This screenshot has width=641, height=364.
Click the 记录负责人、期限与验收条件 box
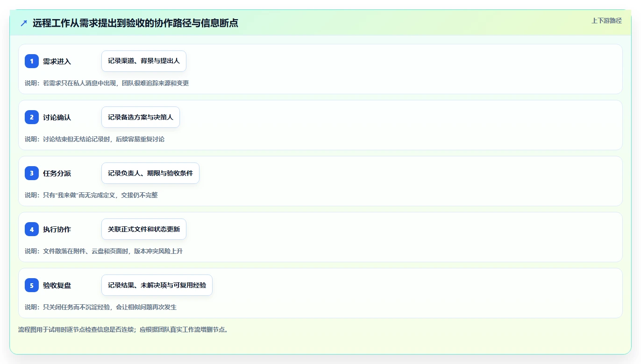[x=150, y=173]
